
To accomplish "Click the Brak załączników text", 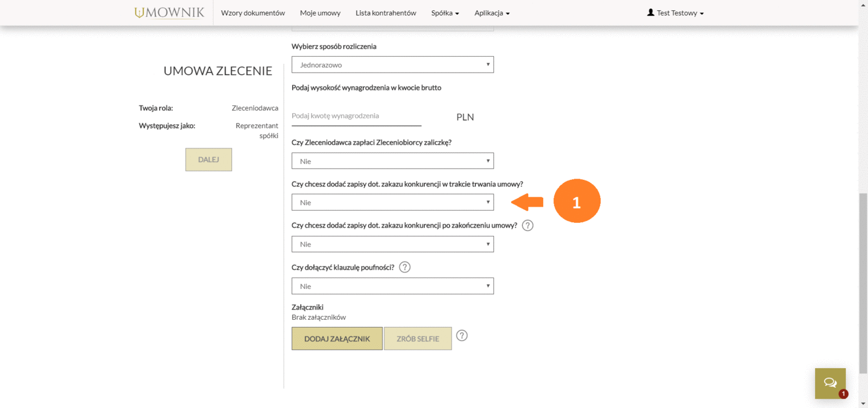I will point(319,317).
